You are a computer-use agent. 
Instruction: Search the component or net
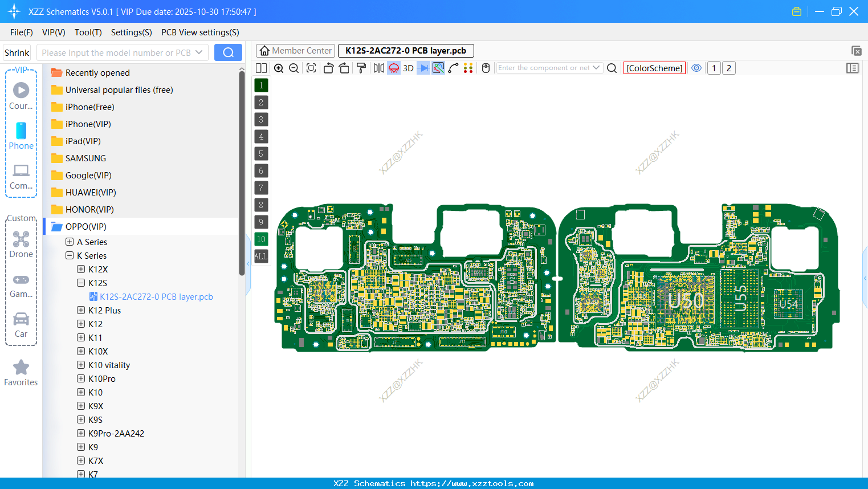point(612,68)
